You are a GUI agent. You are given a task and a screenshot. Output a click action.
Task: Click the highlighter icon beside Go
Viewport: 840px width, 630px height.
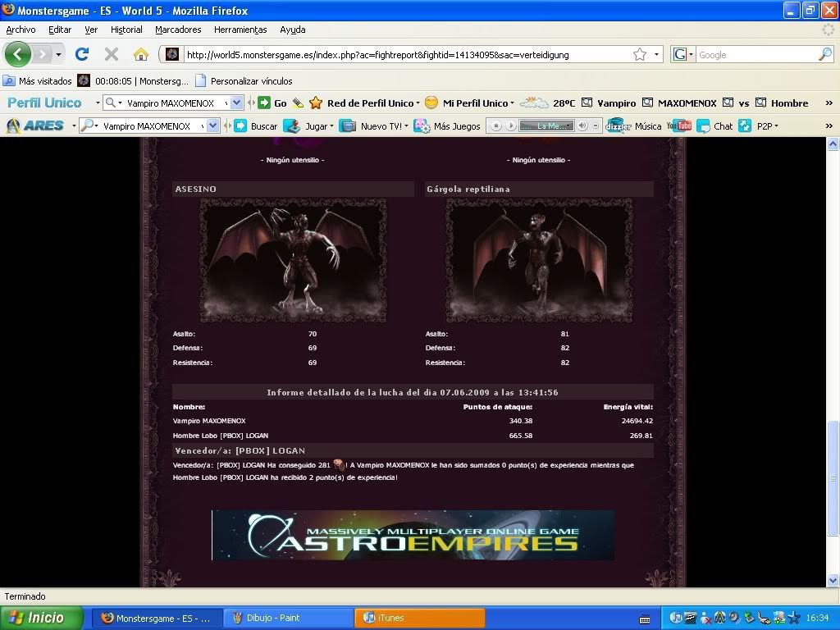tap(298, 103)
